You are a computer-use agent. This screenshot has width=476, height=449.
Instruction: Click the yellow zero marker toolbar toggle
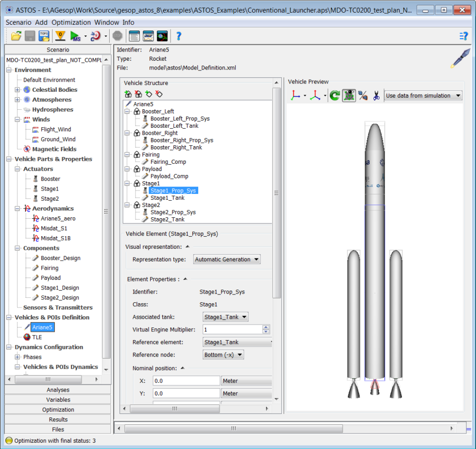coord(60,35)
